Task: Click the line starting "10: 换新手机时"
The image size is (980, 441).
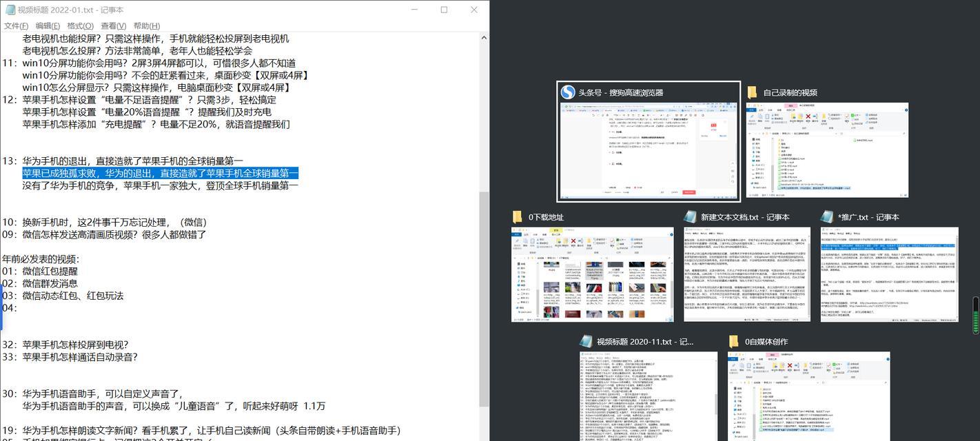Action: coord(104,223)
